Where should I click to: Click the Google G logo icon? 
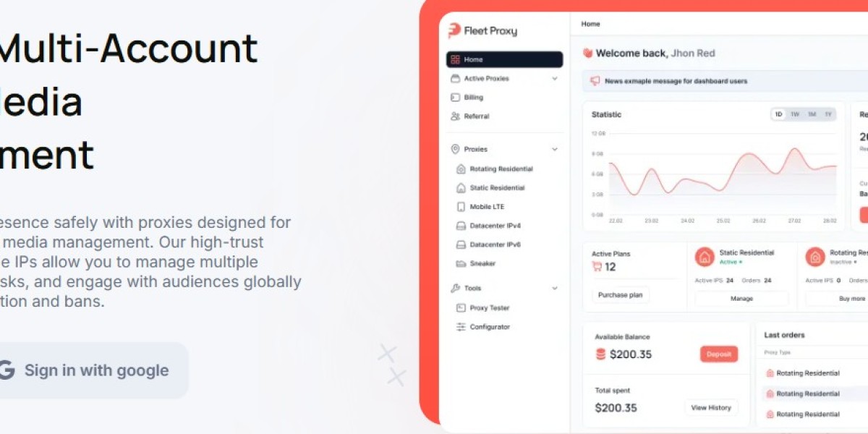[6, 370]
